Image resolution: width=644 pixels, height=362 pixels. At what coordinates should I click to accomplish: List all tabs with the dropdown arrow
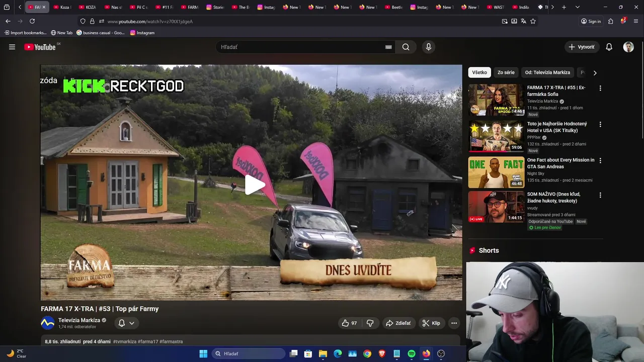(577, 7)
